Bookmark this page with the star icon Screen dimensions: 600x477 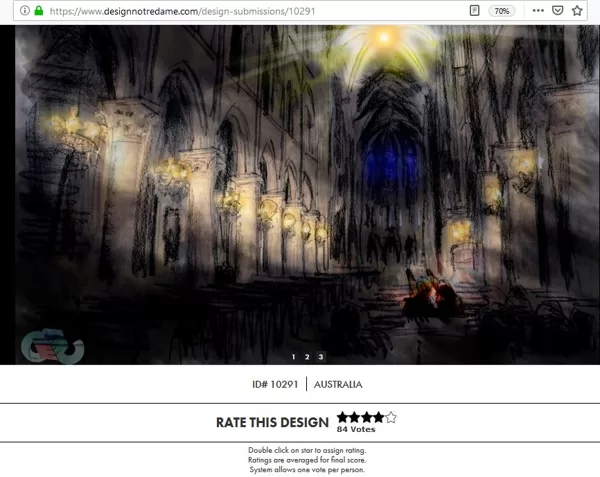[577, 11]
